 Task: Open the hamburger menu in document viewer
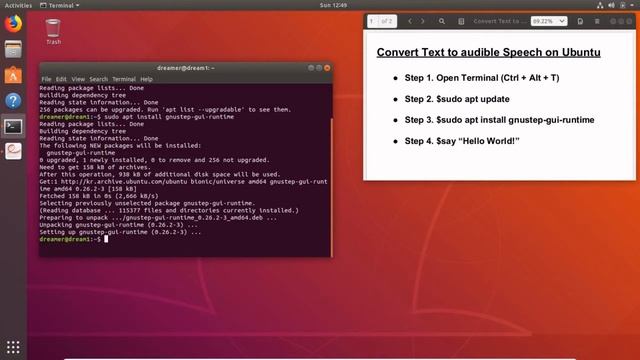tap(597, 21)
